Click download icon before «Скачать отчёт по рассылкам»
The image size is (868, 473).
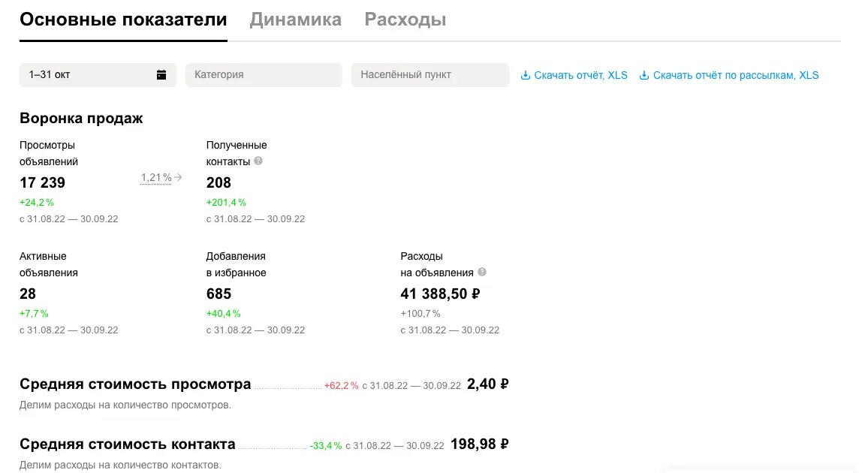pos(643,74)
